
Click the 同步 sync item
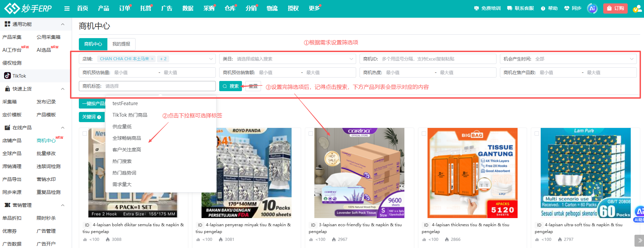pyautogui.click(x=573, y=8)
